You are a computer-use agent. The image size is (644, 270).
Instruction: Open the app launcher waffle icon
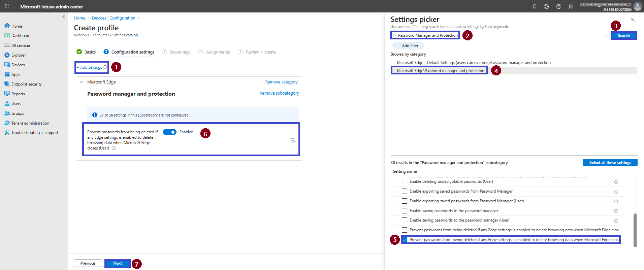click(7, 6)
